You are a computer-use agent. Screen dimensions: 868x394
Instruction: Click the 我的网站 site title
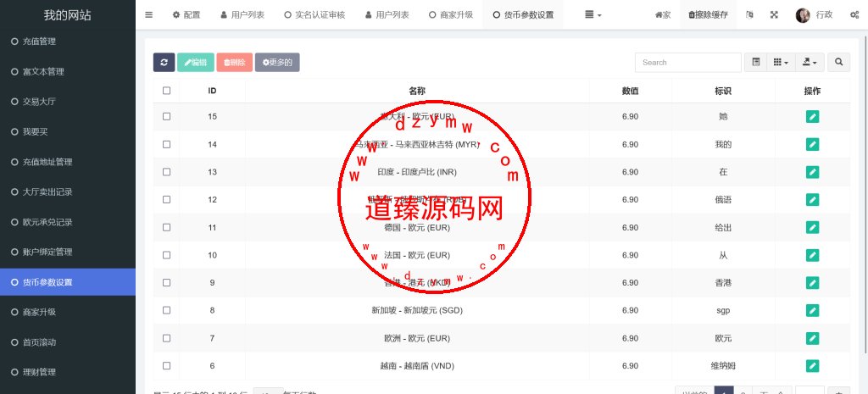point(68,15)
